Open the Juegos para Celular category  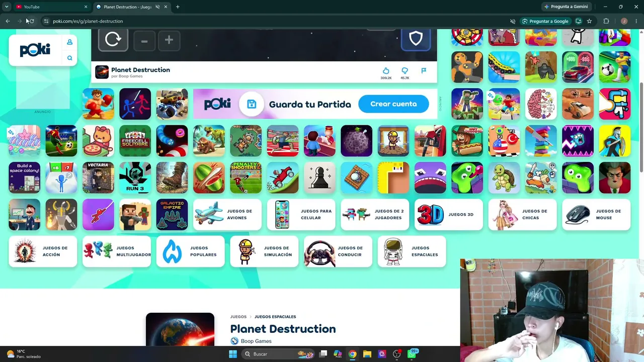[301, 215]
